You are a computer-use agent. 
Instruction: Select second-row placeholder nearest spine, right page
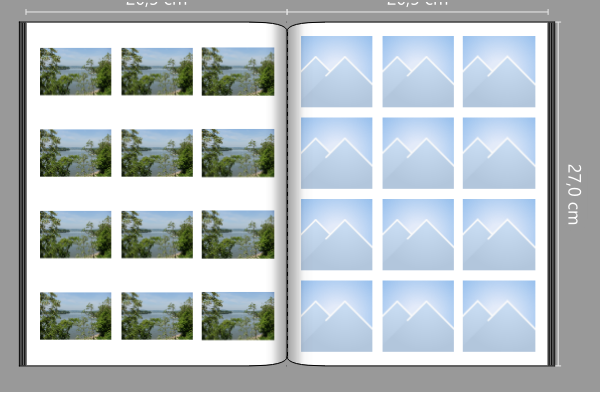click(x=336, y=153)
